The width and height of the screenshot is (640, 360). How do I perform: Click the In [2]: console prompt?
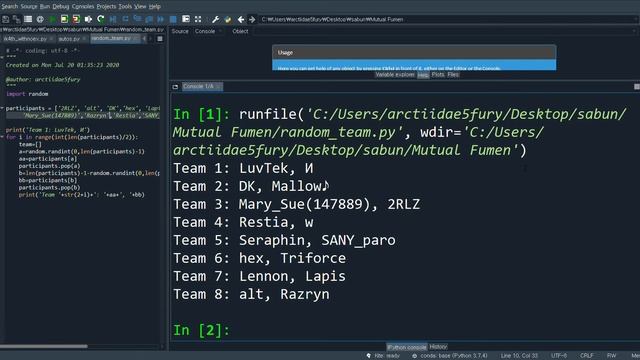(202, 330)
